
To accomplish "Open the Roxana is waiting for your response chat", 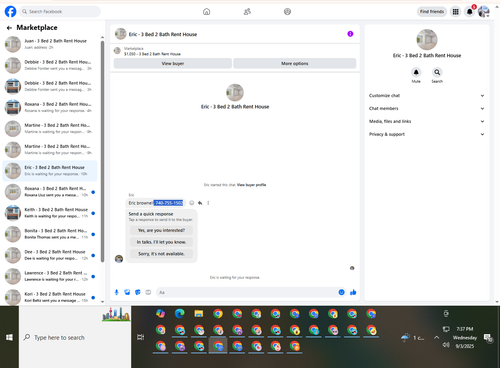I will 50,107.
